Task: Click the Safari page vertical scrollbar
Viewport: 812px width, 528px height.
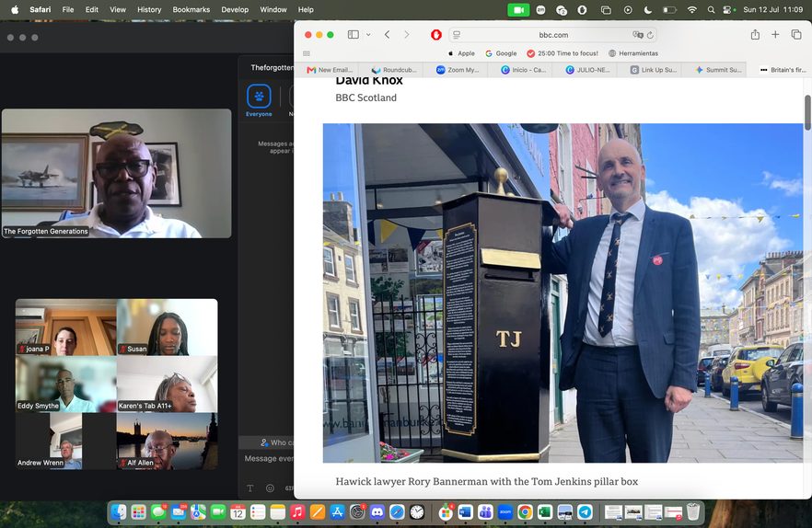Action: [x=807, y=112]
